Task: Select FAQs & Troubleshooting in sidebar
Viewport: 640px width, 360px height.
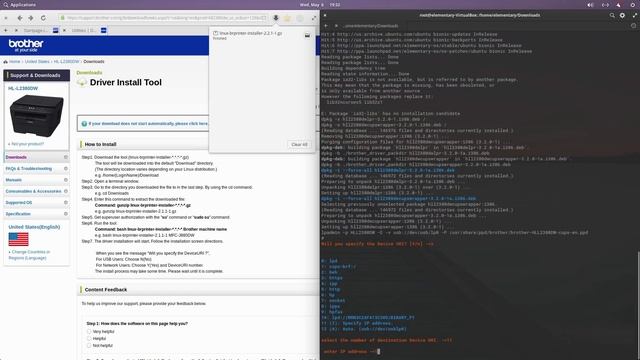Action: point(29,169)
